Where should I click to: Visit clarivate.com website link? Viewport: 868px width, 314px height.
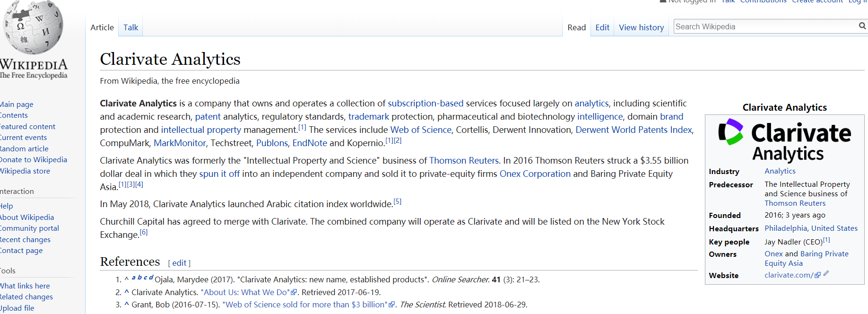[789, 275]
